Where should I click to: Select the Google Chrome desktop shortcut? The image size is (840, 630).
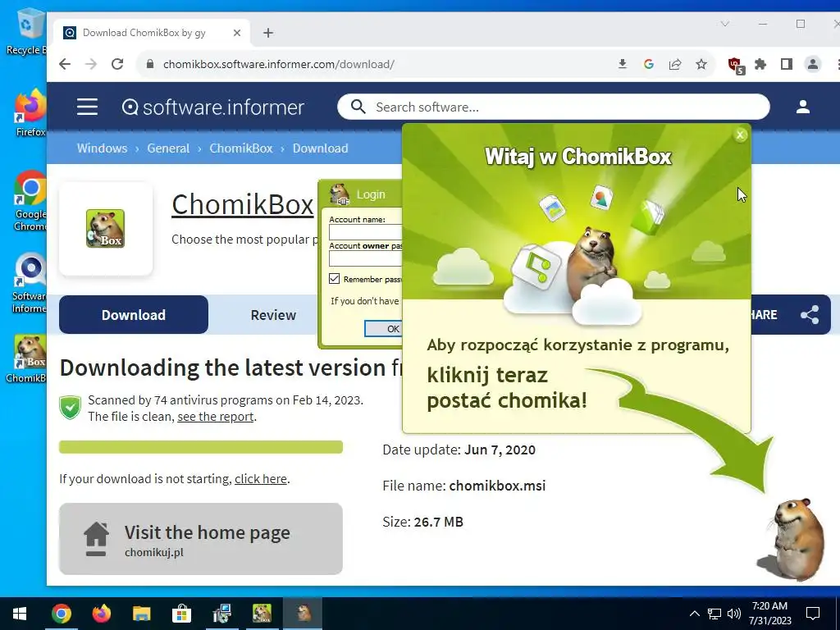[x=30, y=201]
